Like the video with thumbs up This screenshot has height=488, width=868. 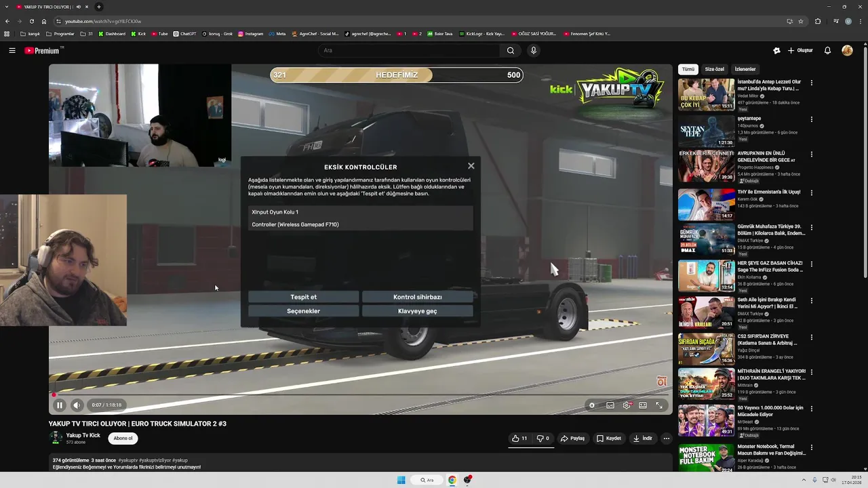[519, 439]
